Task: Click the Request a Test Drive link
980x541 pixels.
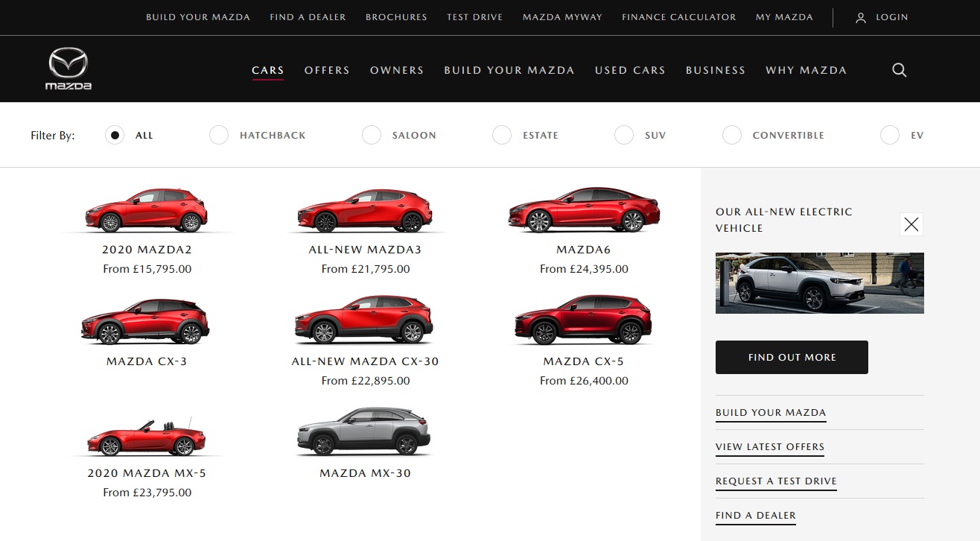Action: pos(776,481)
